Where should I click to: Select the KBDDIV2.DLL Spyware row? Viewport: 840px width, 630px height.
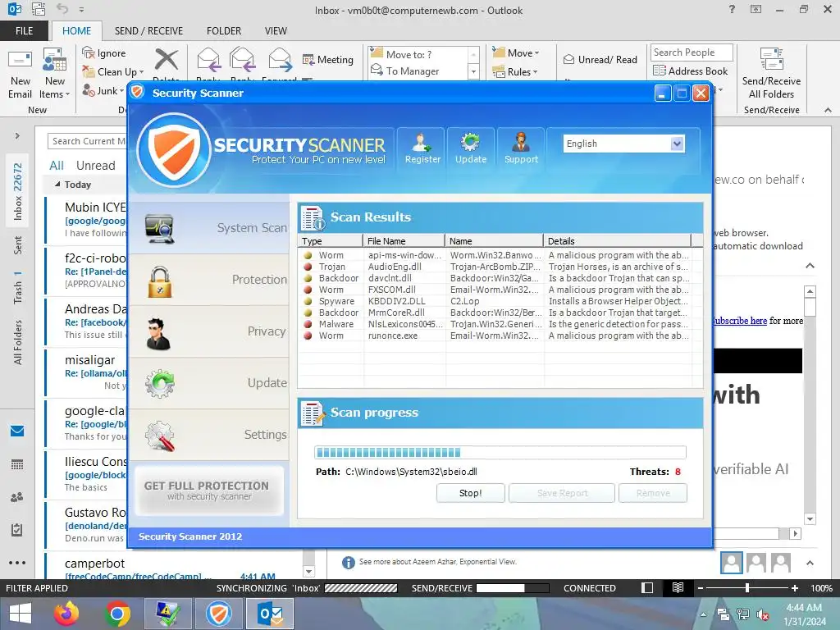pyautogui.click(x=495, y=301)
